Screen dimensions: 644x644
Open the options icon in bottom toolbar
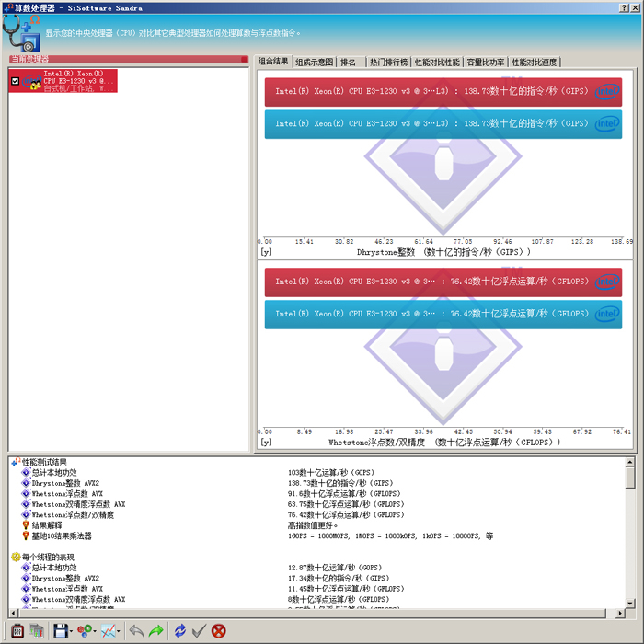pos(17,631)
